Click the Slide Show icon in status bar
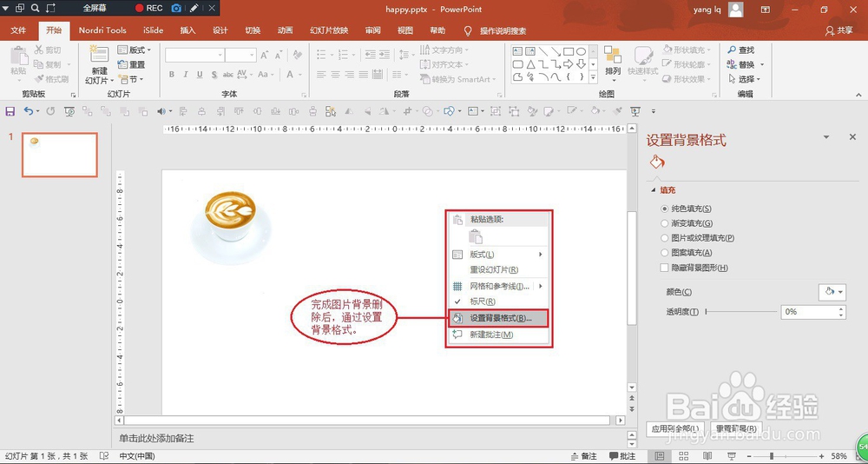 [x=732, y=455]
